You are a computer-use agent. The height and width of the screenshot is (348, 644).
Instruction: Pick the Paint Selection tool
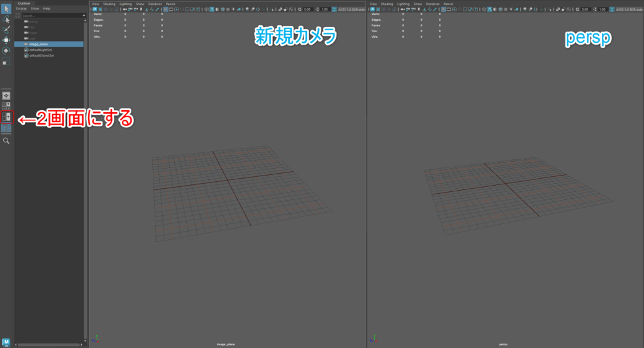6,30
